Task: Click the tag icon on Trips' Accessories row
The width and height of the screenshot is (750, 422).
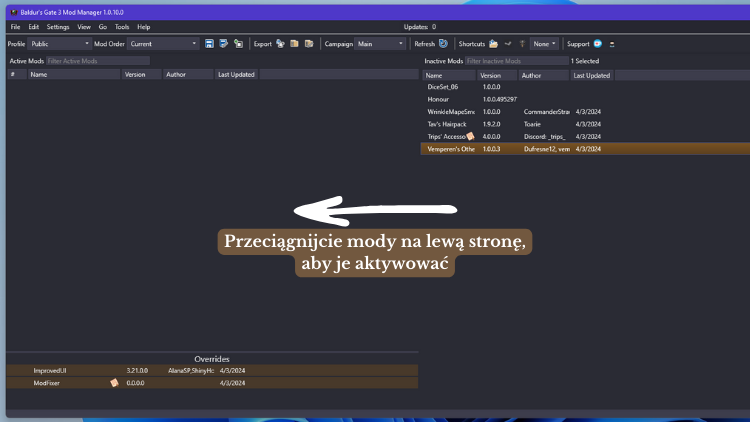Action: coord(470,136)
